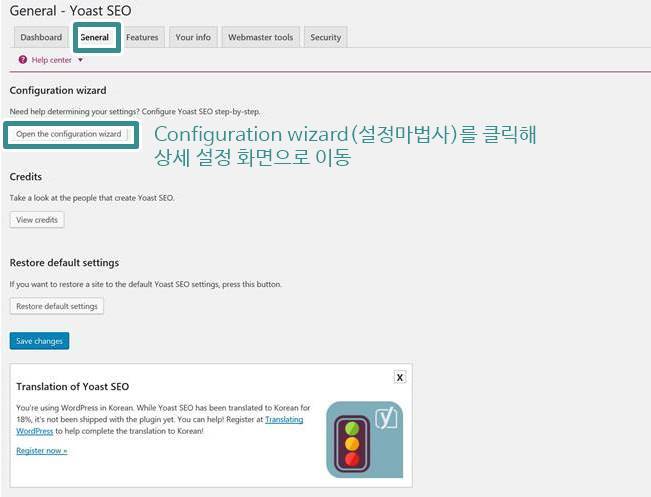This screenshot has width=651, height=497.
Task: Go to the Your info tab
Action: coord(193,37)
